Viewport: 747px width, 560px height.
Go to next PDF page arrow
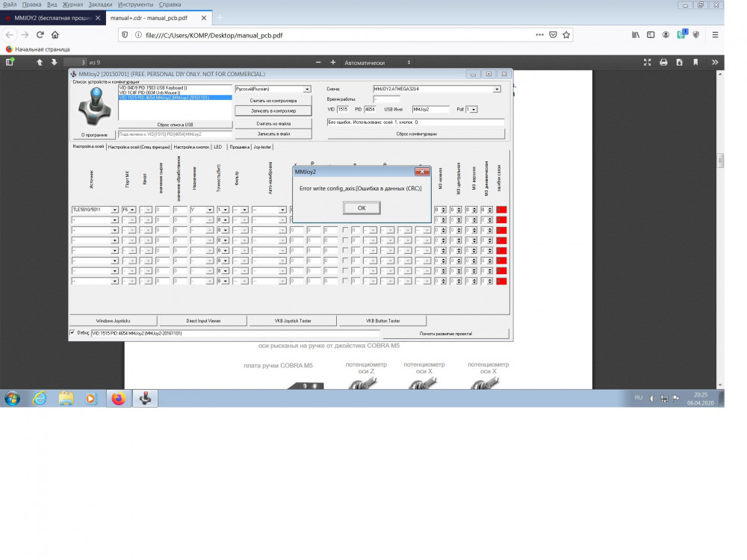pos(54,63)
